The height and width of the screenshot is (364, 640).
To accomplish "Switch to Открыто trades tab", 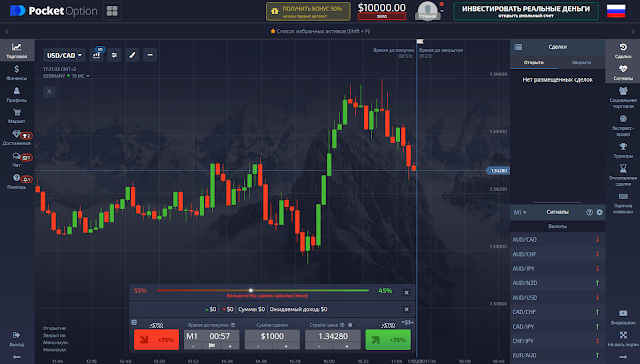I will point(534,62).
